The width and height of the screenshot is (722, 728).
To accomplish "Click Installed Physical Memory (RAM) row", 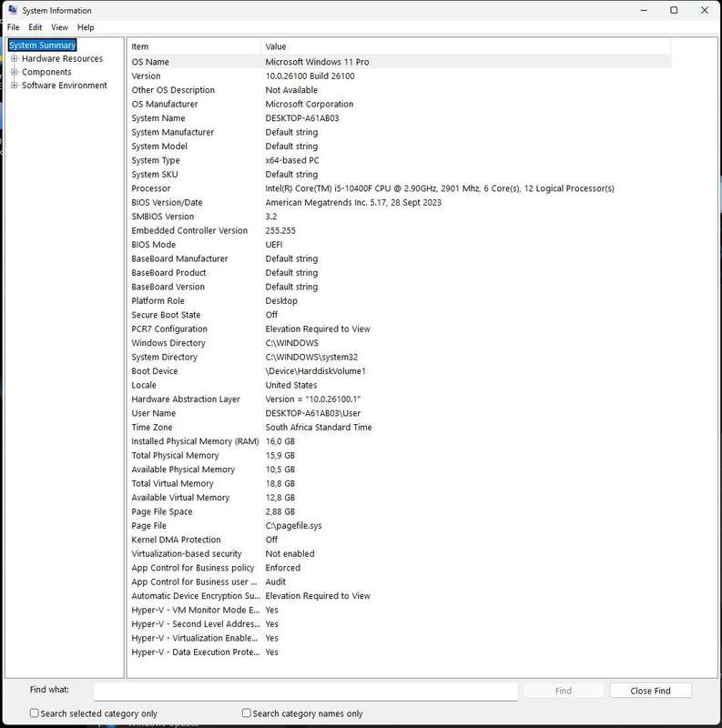I will coord(400,441).
